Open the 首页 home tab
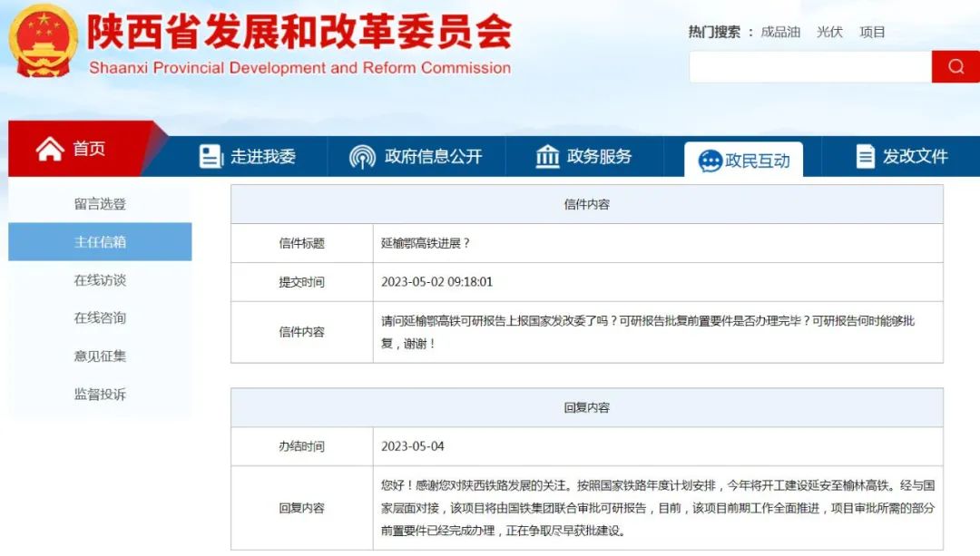This screenshot has width=980, height=556. pos(89,149)
